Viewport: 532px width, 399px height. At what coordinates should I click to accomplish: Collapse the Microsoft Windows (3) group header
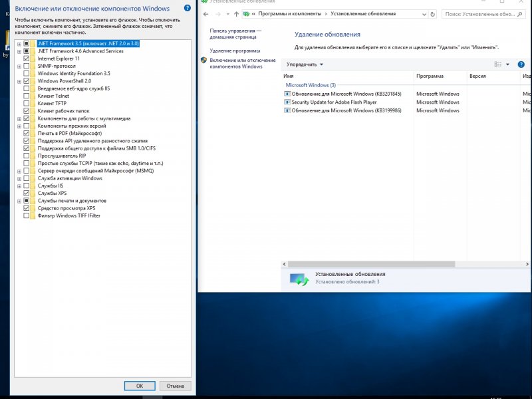(311, 85)
